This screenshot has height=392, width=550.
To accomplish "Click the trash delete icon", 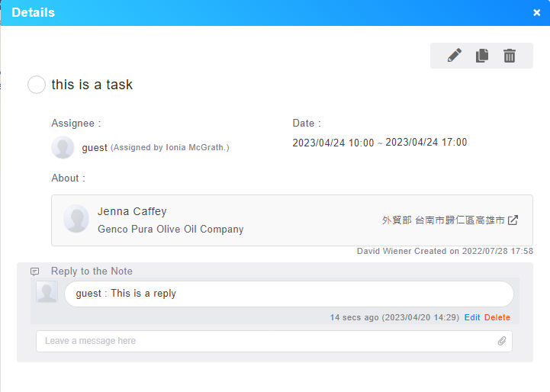I will tap(510, 56).
